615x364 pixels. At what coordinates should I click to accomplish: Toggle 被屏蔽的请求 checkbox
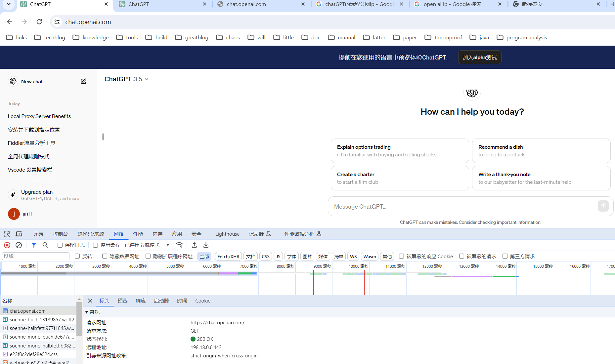[461, 256]
